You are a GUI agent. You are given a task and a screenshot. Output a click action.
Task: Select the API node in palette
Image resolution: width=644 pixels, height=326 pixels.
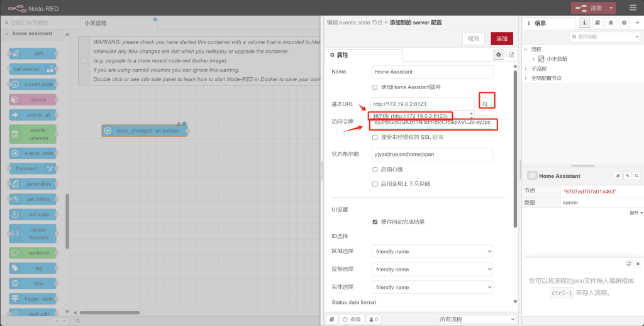(x=33, y=54)
